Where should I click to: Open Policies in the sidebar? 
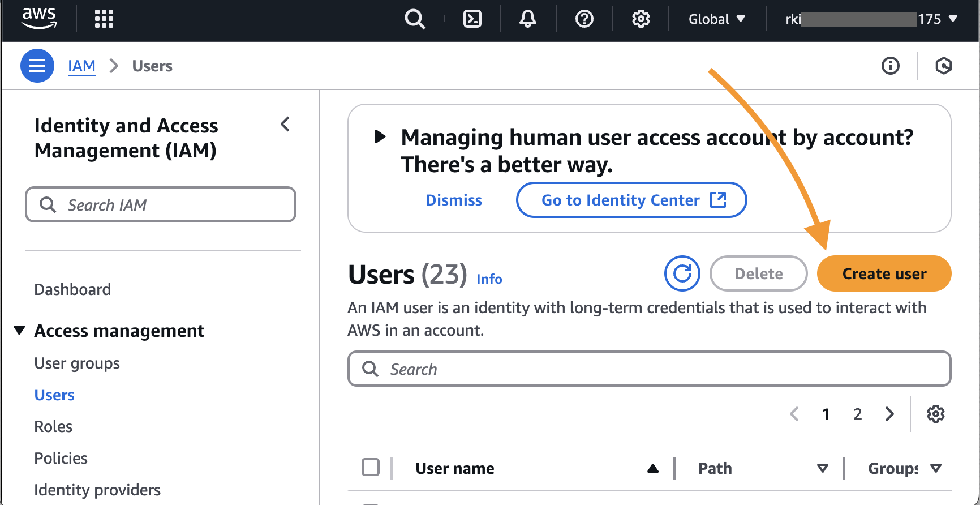(x=61, y=458)
